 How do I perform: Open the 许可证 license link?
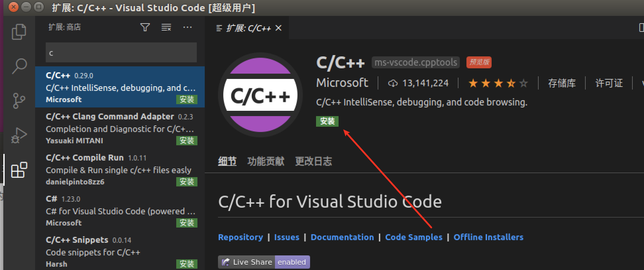(x=609, y=83)
